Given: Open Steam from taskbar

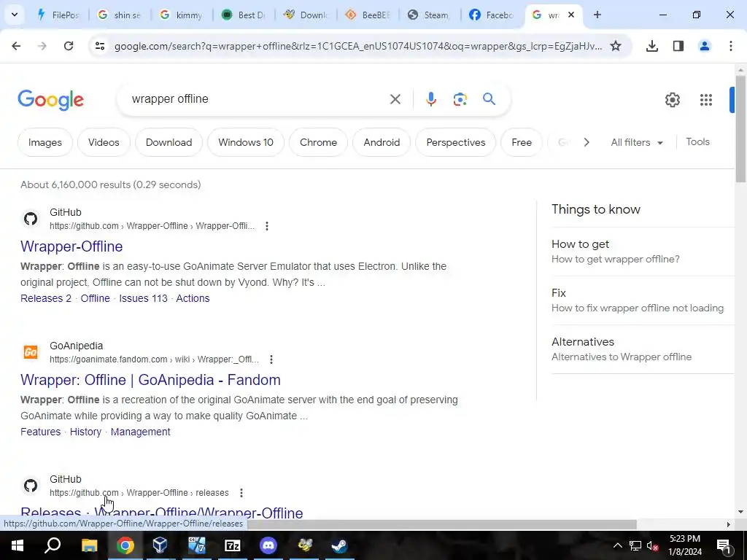Looking at the screenshot, I should (x=340, y=545).
